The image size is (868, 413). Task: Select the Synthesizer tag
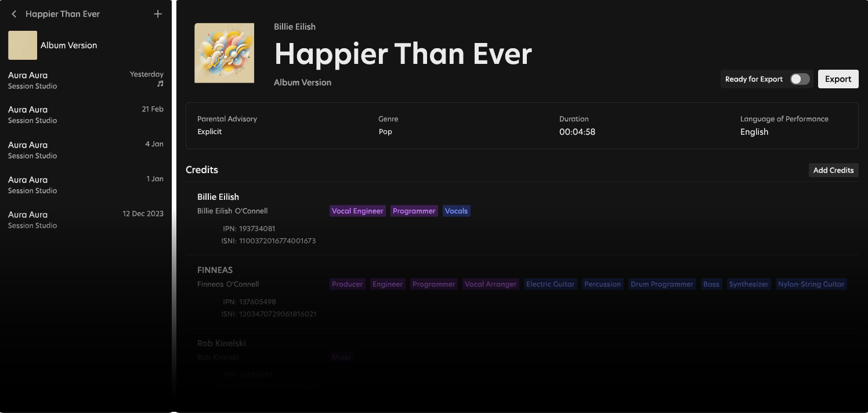(748, 284)
